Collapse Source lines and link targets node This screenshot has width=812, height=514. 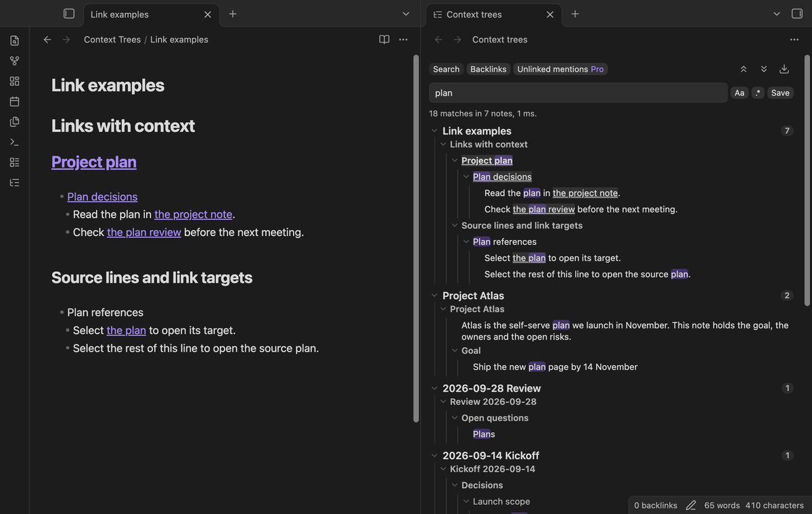(455, 226)
